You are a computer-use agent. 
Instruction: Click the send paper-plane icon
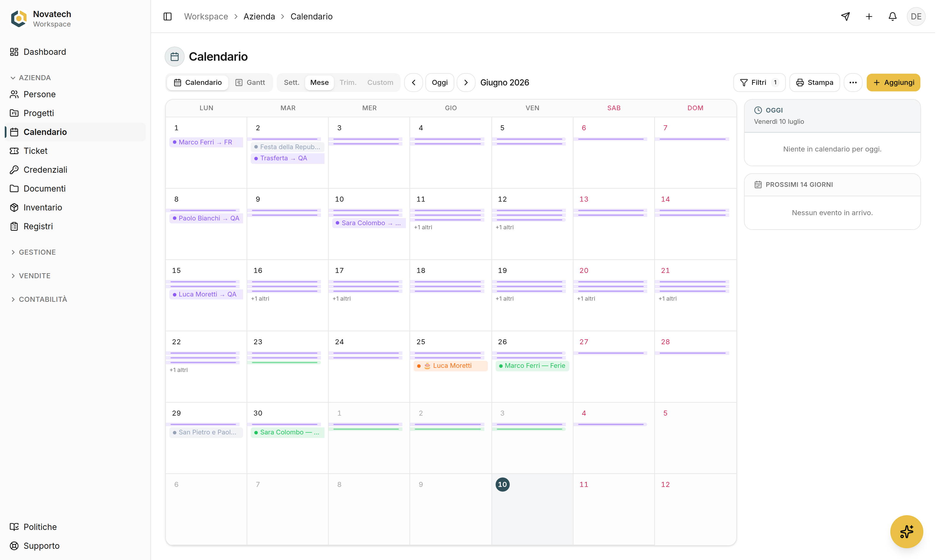(x=845, y=17)
